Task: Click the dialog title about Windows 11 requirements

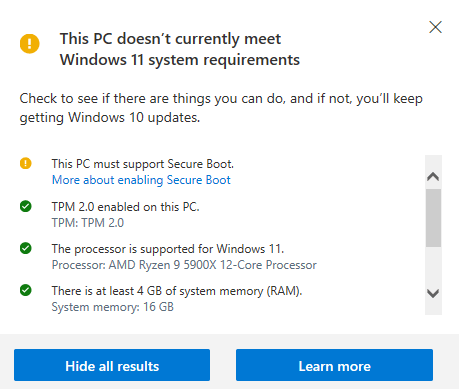Action: [180, 49]
